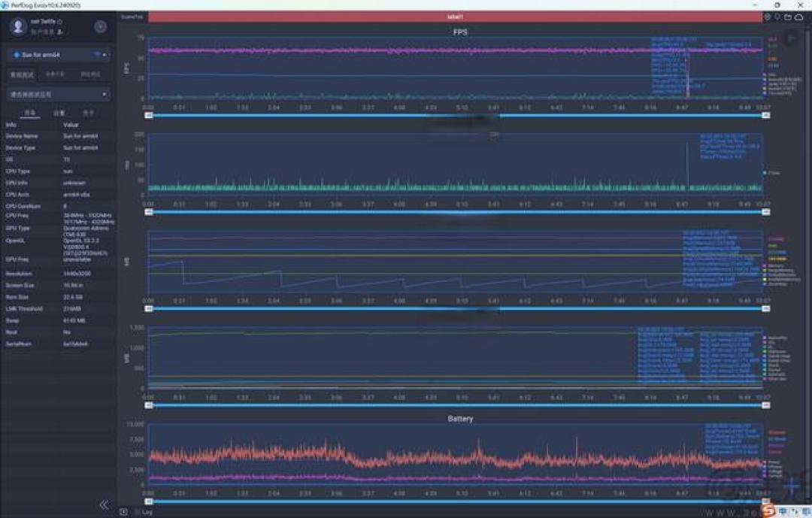Viewport: 812px width, 518px height.
Task: Select the first test mode tab below the device dropdown
Action: point(23,74)
